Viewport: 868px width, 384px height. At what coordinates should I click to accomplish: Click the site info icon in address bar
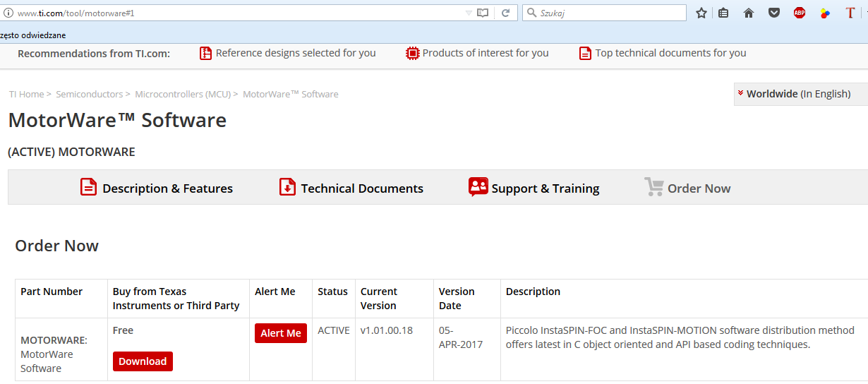tap(8, 13)
